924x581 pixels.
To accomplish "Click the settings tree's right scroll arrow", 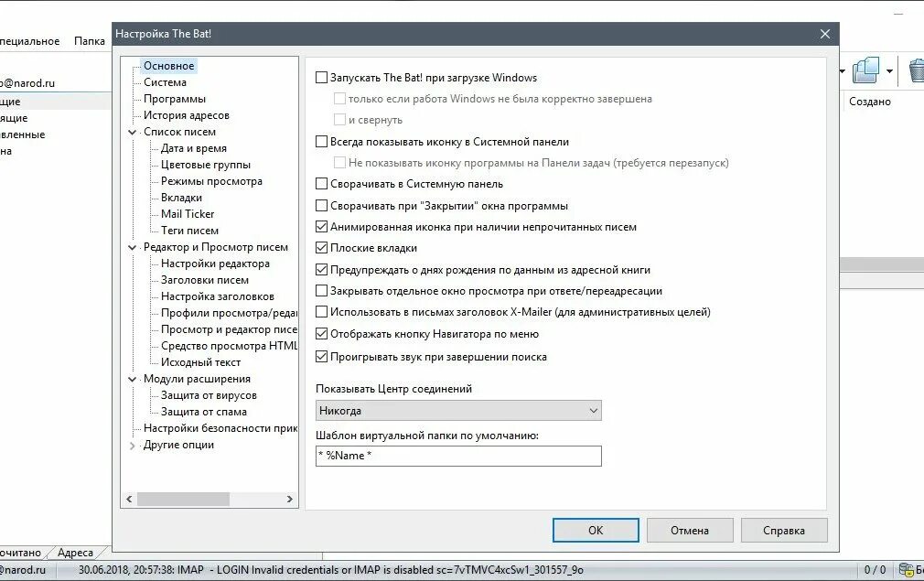I will [289, 499].
